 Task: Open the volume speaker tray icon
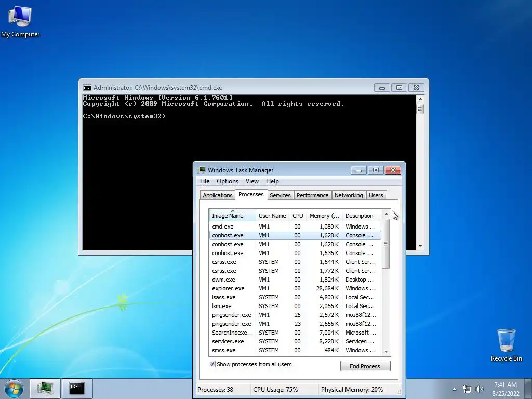479,389
